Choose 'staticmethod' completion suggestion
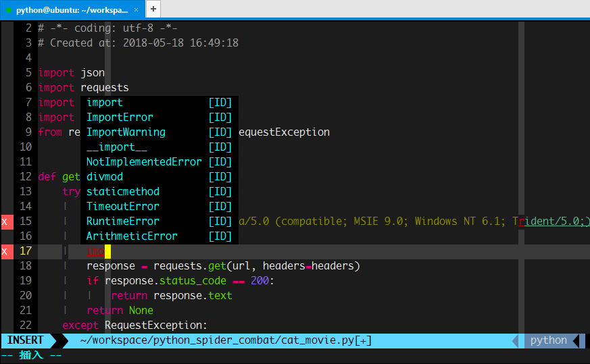The height and width of the screenshot is (364, 590). point(159,191)
